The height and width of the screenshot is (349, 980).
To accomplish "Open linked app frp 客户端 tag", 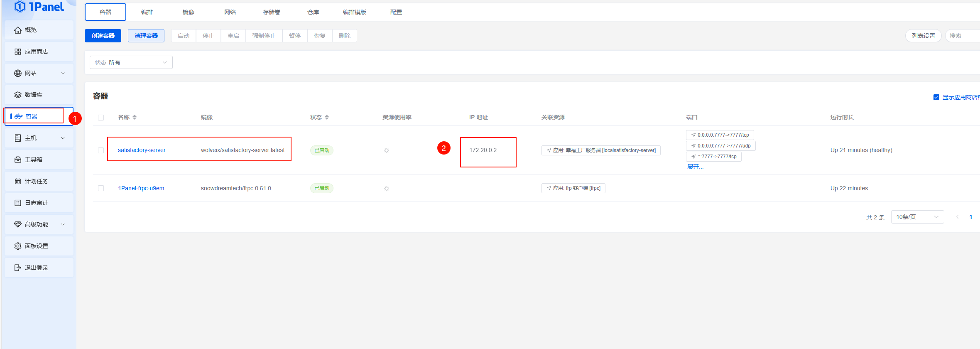I will (573, 188).
